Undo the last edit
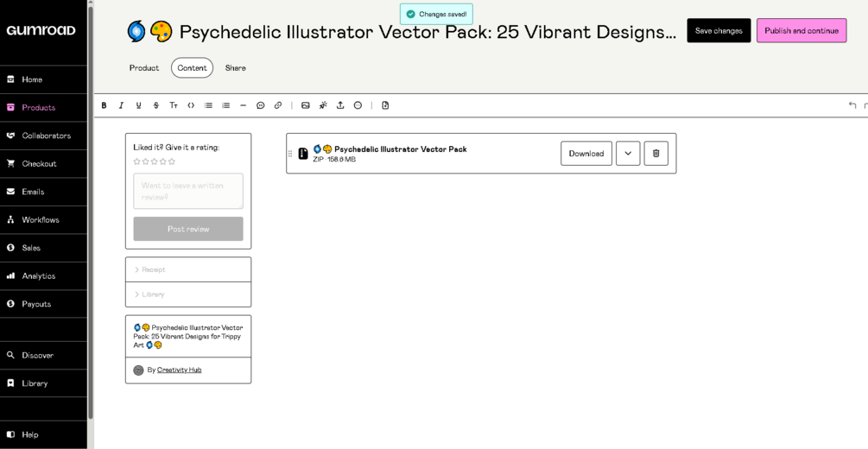The width and height of the screenshot is (868, 449). click(x=852, y=105)
